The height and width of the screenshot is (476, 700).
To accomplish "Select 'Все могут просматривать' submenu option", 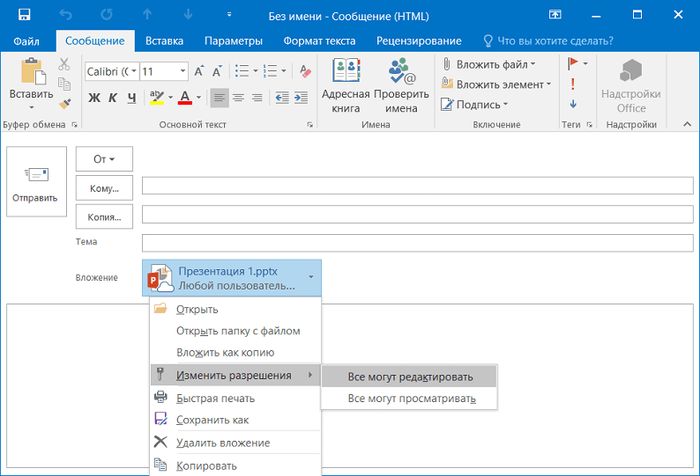I will pyautogui.click(x=411, y=399).
